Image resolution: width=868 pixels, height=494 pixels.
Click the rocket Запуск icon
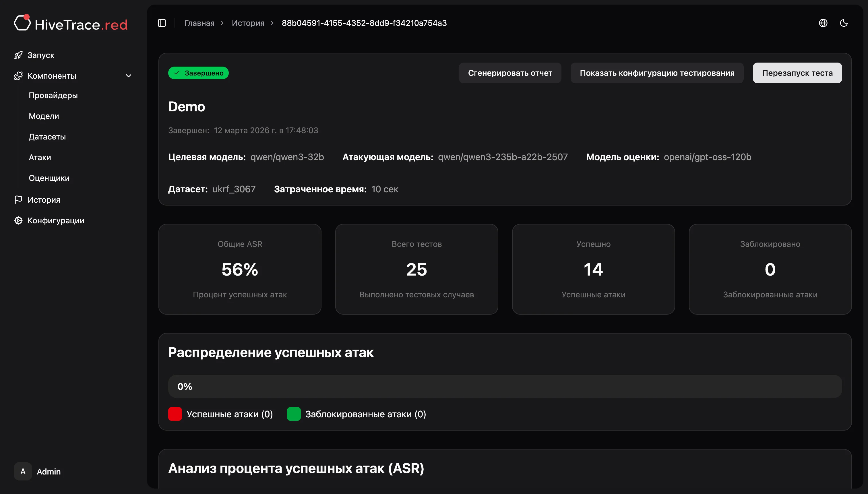[18, 55]
